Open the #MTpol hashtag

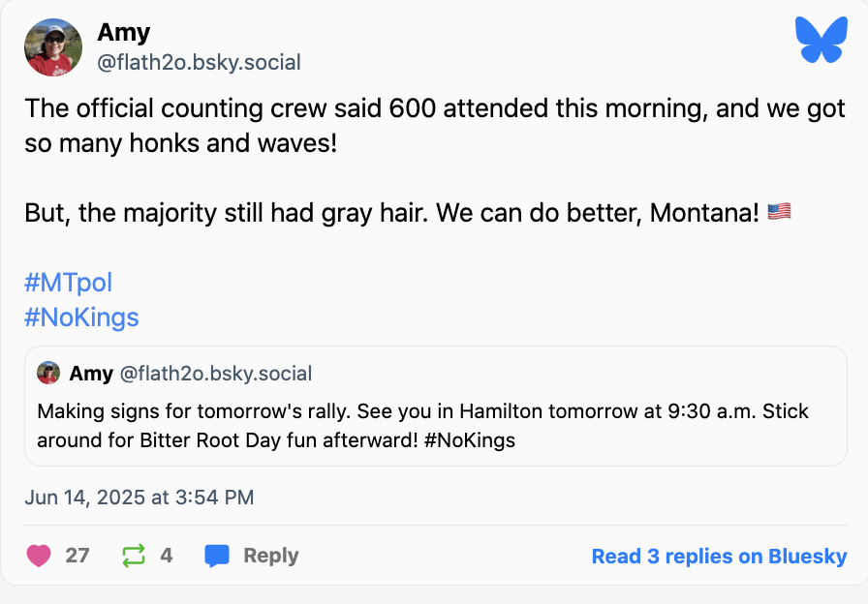(x=69, y=283)
